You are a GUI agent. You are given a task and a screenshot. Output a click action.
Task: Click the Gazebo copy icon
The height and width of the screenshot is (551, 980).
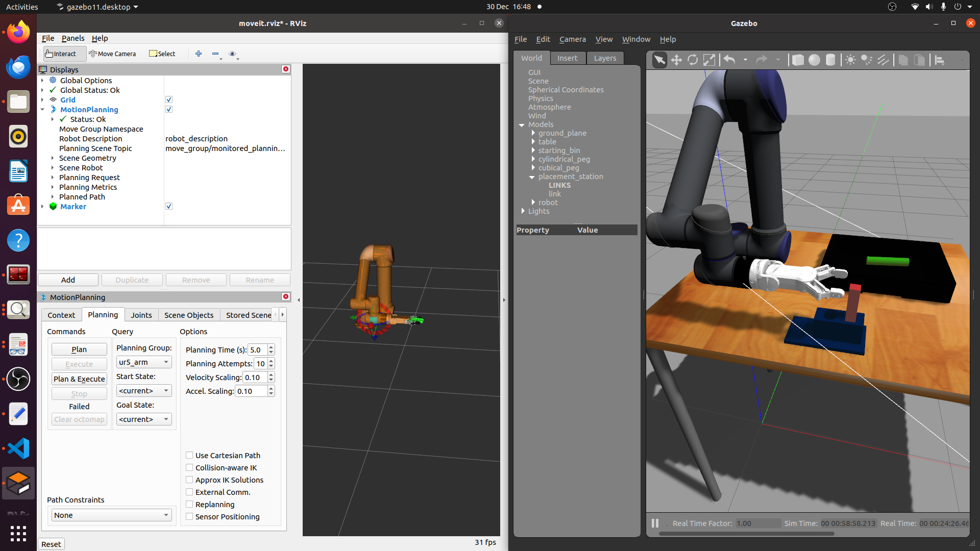[903, 60]
